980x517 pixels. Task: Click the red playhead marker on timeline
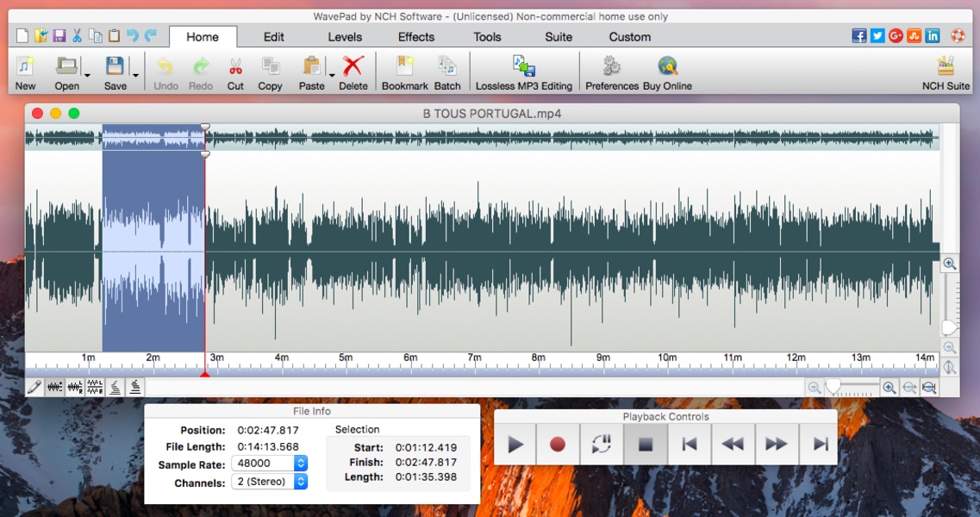point(204,373)
